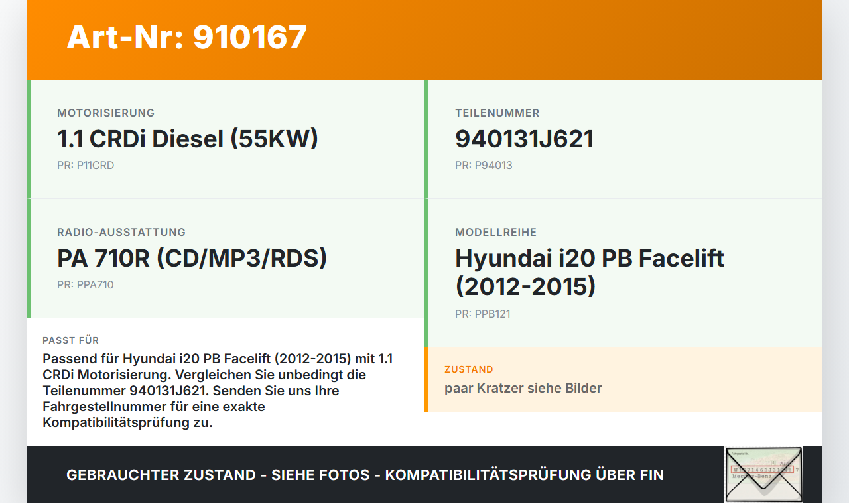Select 'PA 710R (CD/MP3/RDS)' value
This screenshot has height=504, width=849.
click(192, 258)
